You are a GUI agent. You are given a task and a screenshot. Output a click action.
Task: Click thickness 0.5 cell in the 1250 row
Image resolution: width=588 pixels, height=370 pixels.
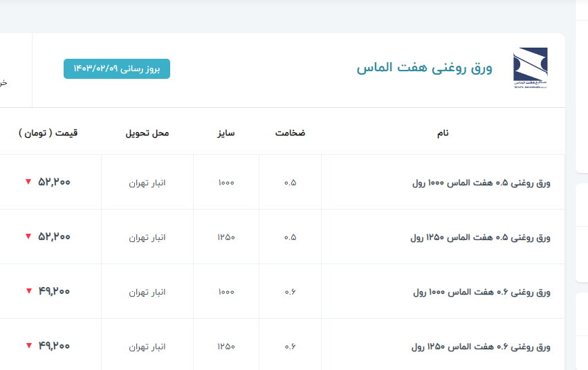[x=290, y=237]
